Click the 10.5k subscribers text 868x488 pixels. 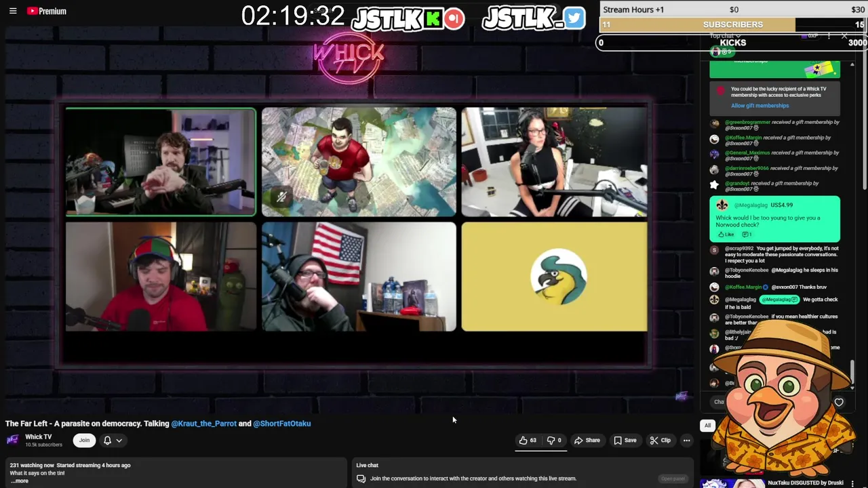(43, 445)
